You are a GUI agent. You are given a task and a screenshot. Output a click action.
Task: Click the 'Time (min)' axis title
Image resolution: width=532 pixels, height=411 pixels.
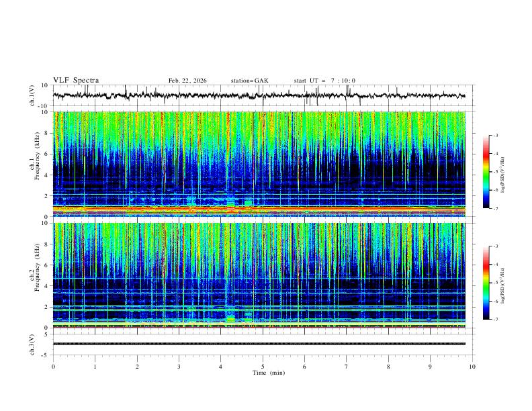(269, 373)
